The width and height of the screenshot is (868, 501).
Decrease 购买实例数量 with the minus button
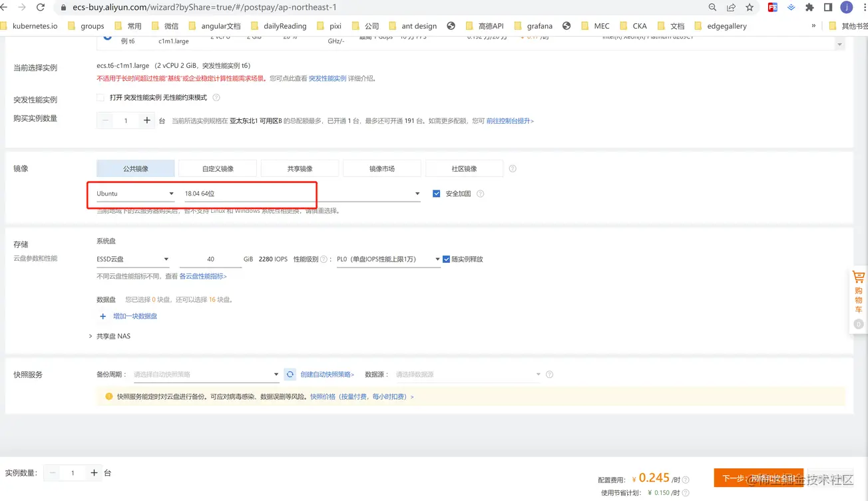click(x=106, y=121)
